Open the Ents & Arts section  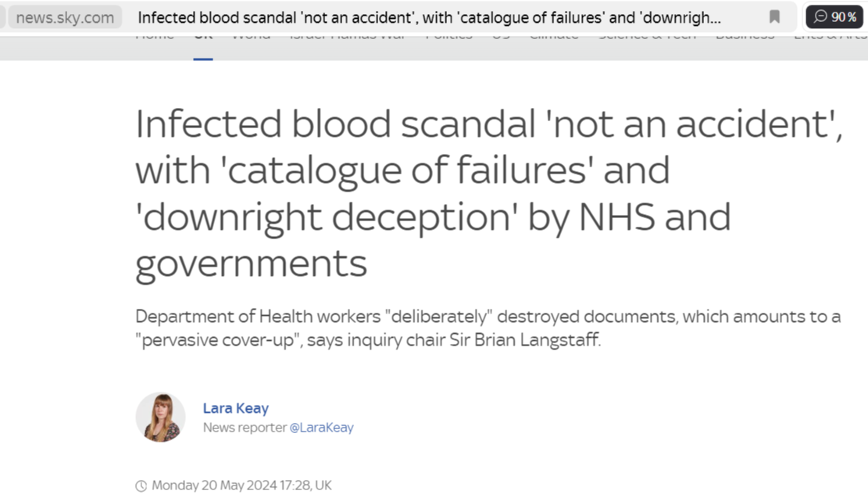(830, 36)
